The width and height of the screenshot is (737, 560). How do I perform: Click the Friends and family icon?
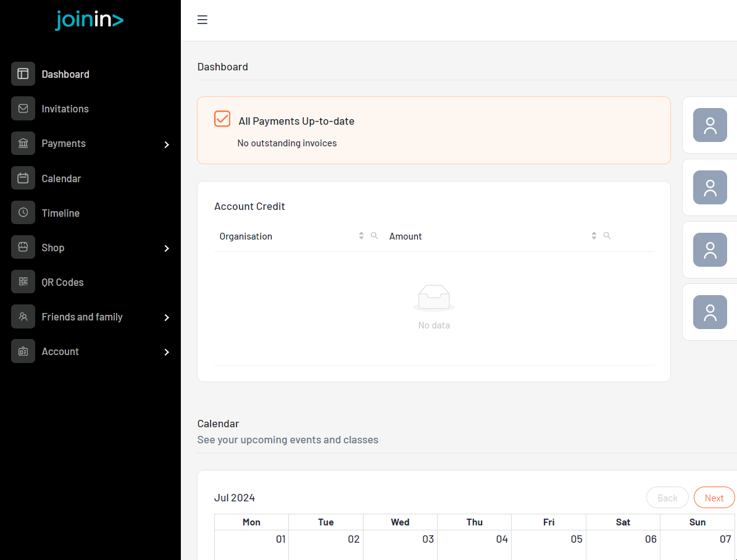click(23, 316)
